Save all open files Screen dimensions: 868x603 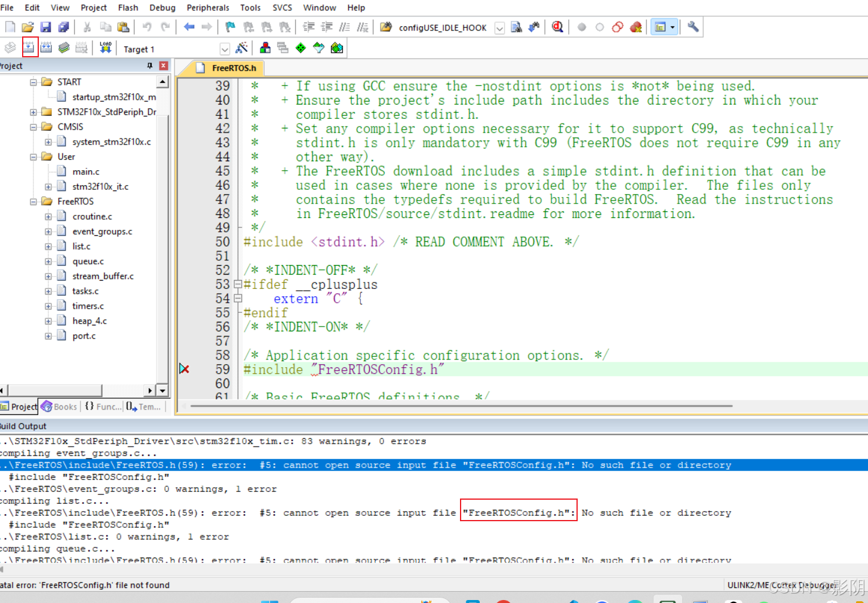point(63,27)
